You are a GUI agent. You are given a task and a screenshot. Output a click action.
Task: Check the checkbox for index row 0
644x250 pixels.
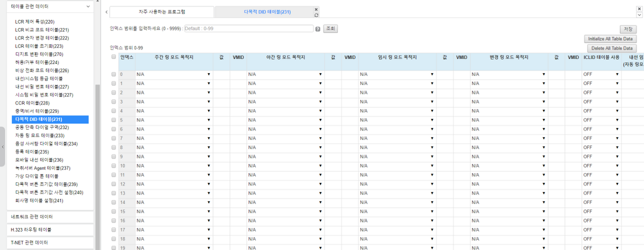tap(113, 74)
